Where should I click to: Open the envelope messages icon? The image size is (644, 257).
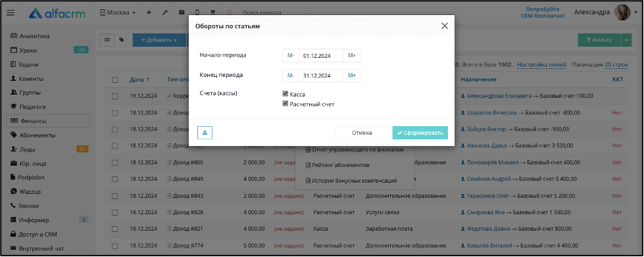click(x=181, y=12)
